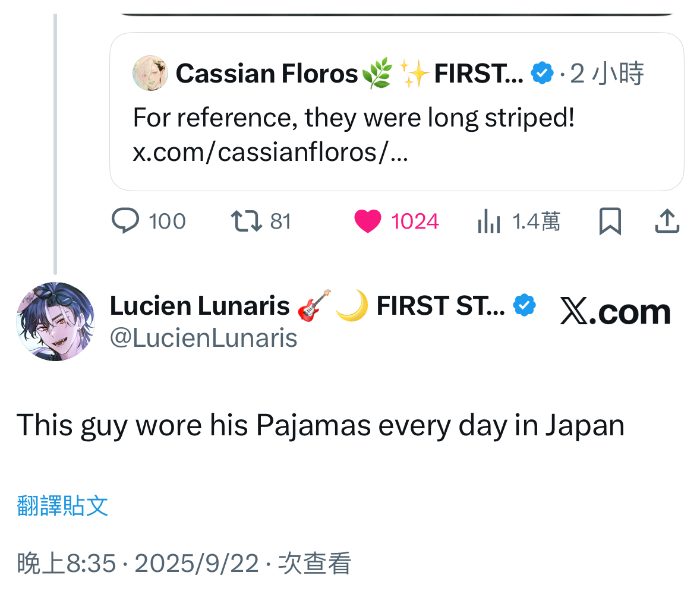
Task: Click the X.com logo
Action: (615, 311)
